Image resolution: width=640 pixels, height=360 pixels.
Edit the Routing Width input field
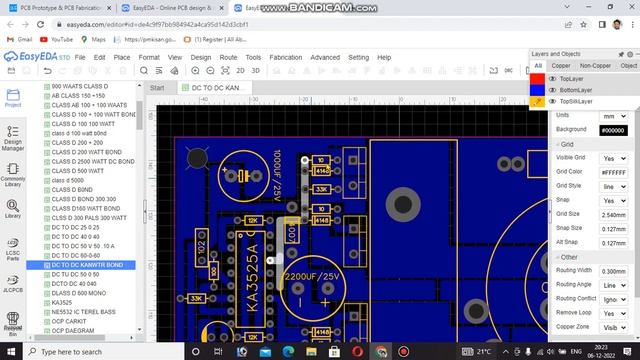613,271
